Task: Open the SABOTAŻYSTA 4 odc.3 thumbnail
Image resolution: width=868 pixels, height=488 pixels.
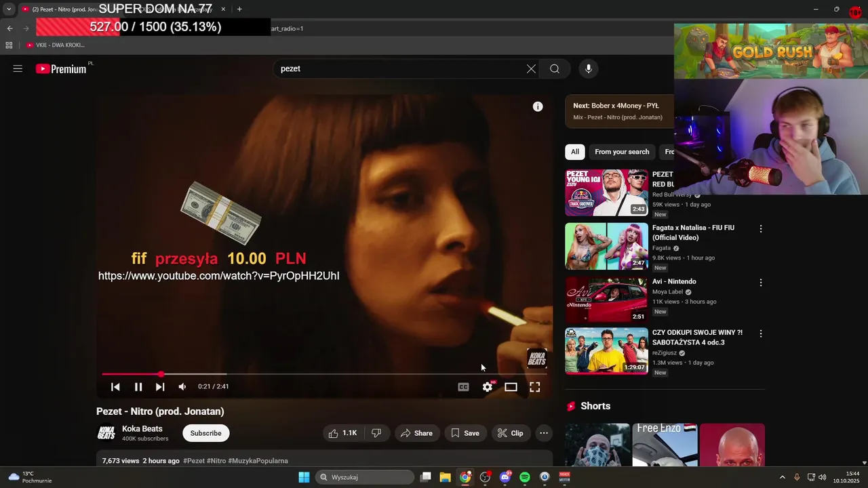Action: [x=606, y=351]
